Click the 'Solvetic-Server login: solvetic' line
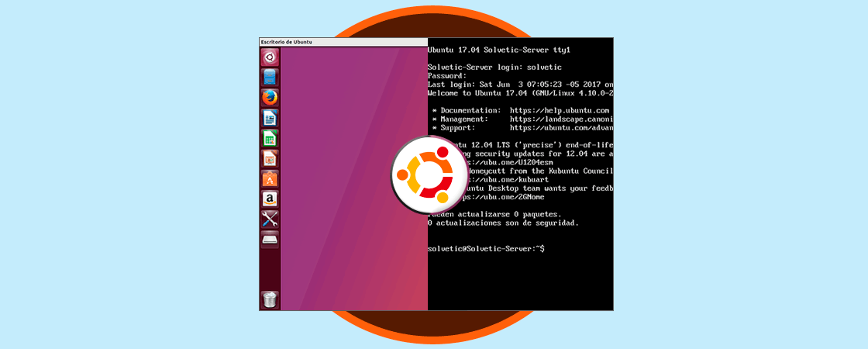868x349 pixels. 495,67
